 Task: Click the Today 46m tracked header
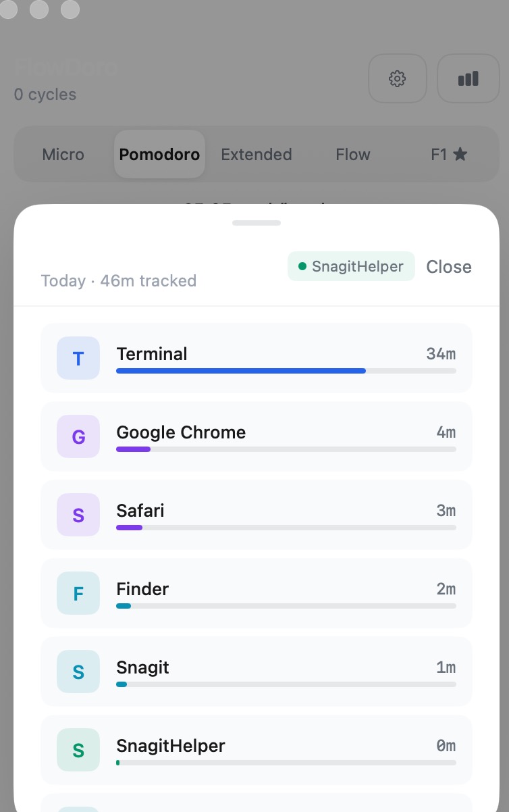[x=119, y=280]
